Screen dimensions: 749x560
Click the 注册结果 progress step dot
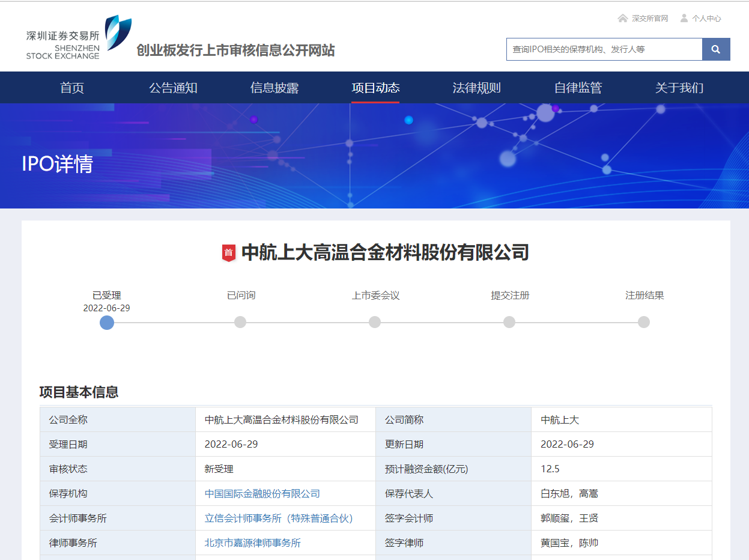point(644,322)
